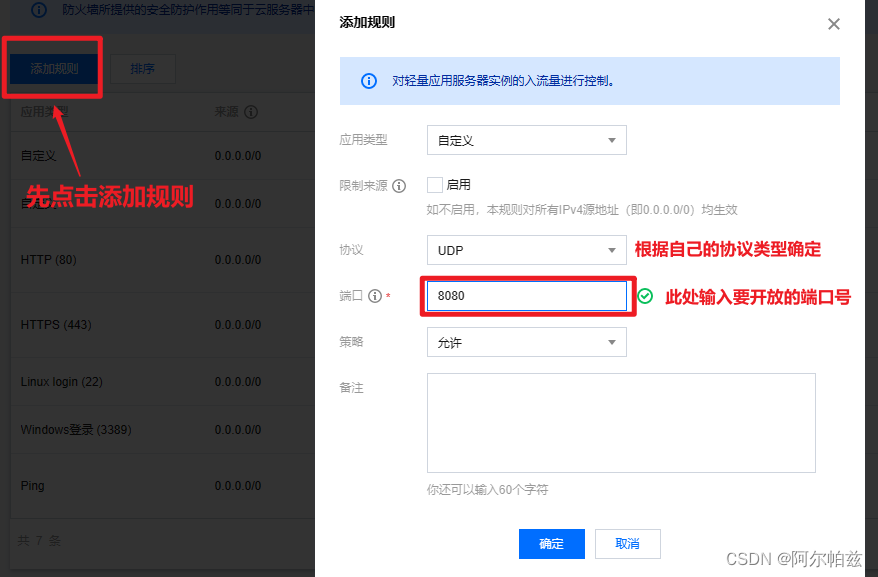
Task: Click the 来源 column header
Action: [x=226, y=112]
